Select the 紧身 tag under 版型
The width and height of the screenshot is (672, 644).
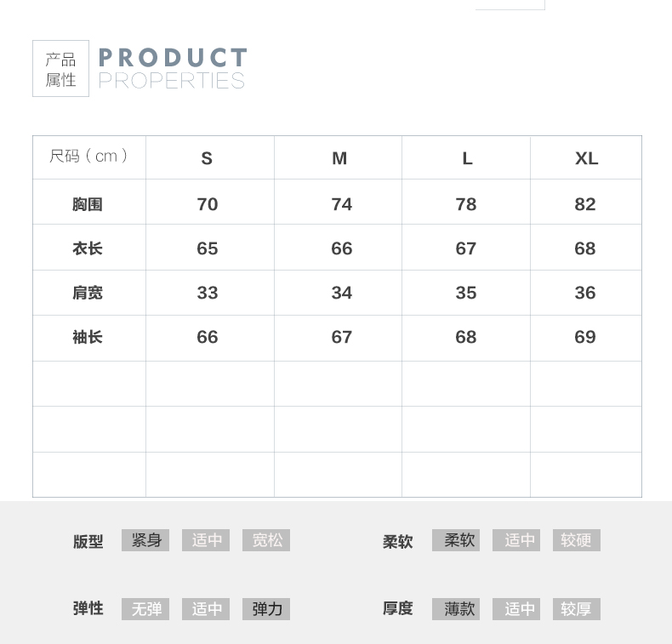click(x=145, y=540)
